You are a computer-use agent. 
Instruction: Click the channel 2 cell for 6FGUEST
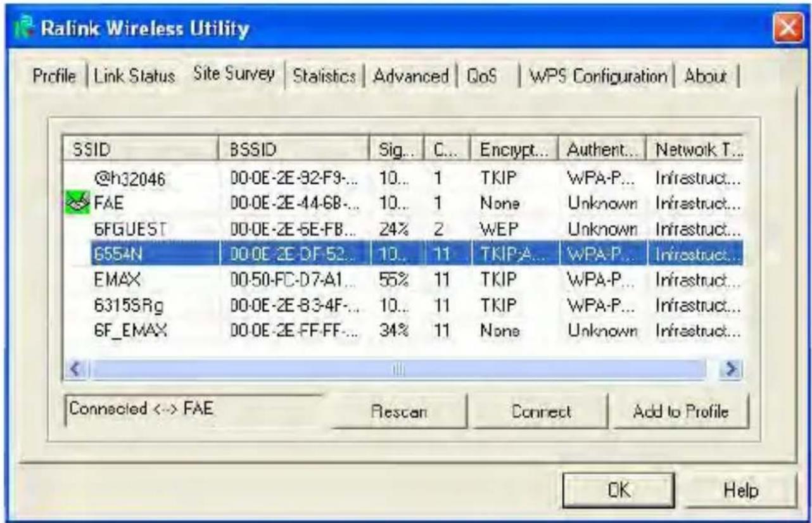pyautogui.click(x=437, y=229)
